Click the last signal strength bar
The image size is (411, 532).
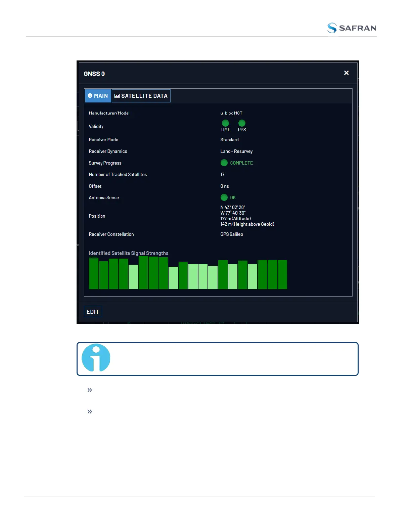tap(282, 274)
